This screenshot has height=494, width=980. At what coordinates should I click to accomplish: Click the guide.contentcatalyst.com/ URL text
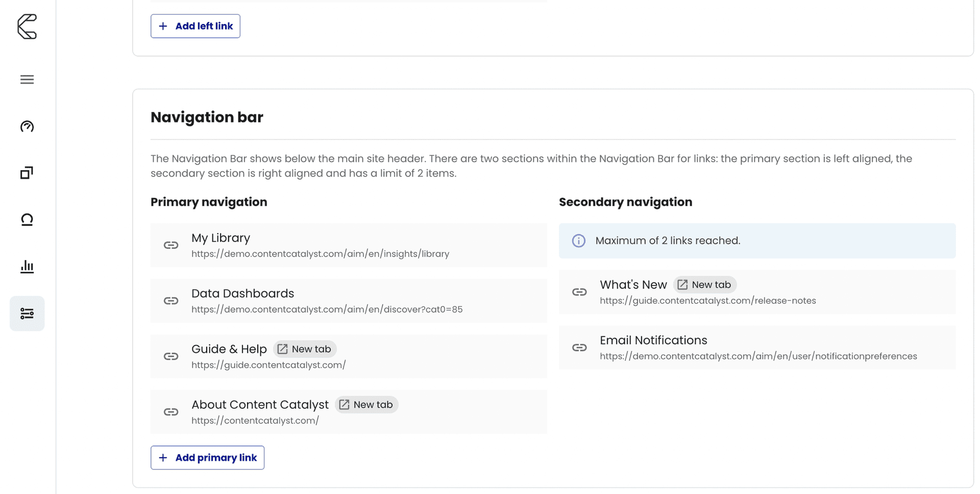tap(268, 365)
